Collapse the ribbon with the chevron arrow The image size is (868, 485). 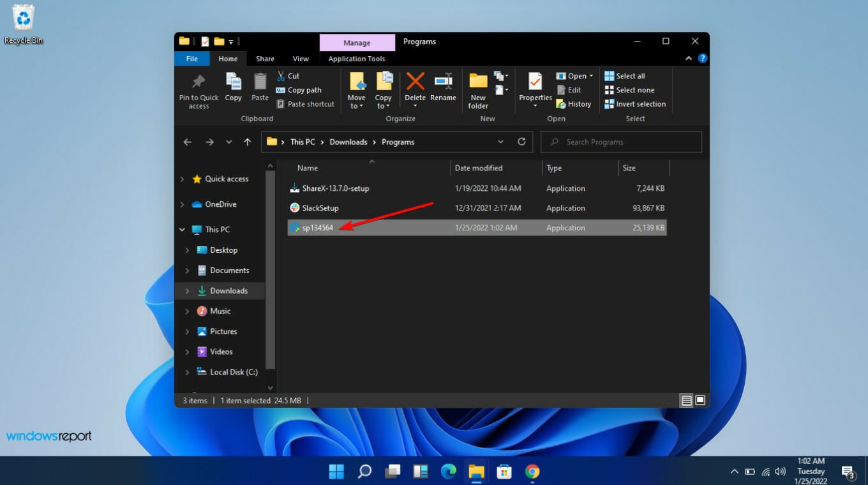click(688, 58)
